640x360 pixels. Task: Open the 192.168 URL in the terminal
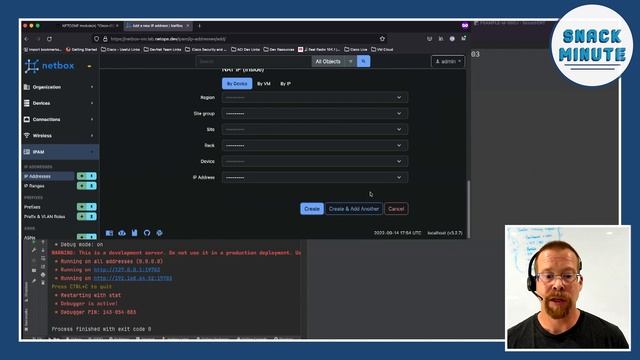[133, 278]
